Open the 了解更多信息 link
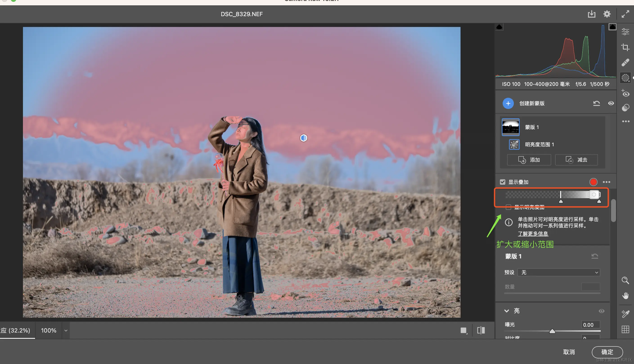The image size is (634, 364). [533, 233]
